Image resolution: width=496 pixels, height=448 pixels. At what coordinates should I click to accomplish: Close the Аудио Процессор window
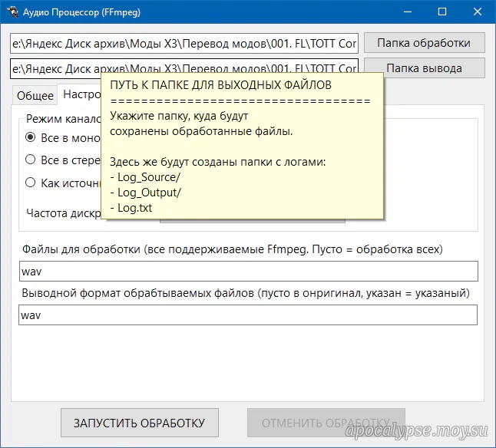tap(478, 12)
